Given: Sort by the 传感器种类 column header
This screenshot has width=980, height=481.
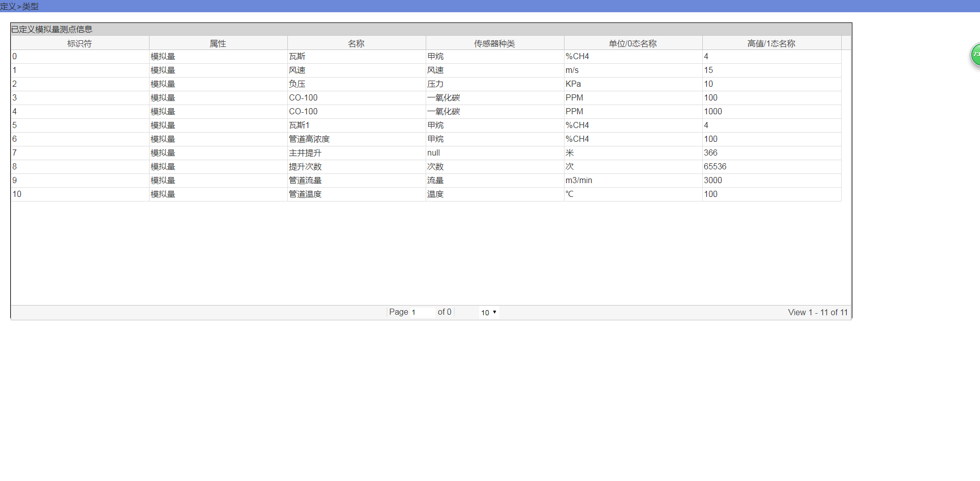Looking at the screenshot, I should [x=495, y=43].
